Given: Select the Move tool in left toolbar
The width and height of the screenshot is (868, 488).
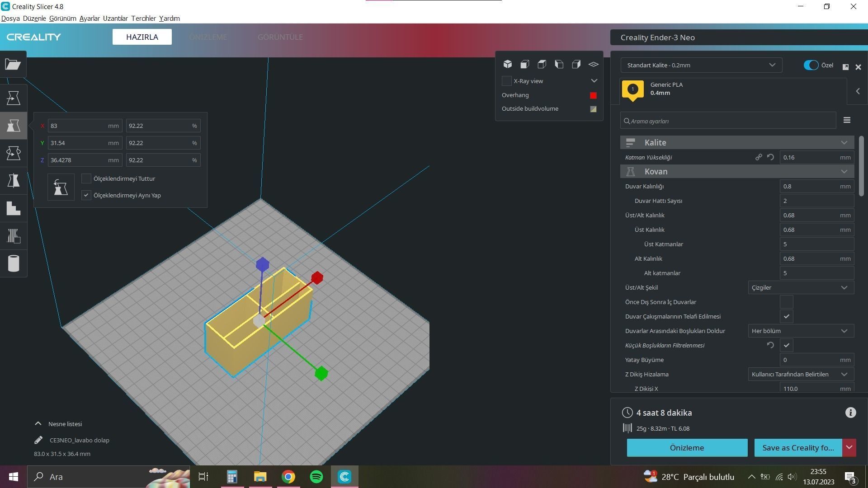Looking at the screenshot, I should click(x=13, y=98).
